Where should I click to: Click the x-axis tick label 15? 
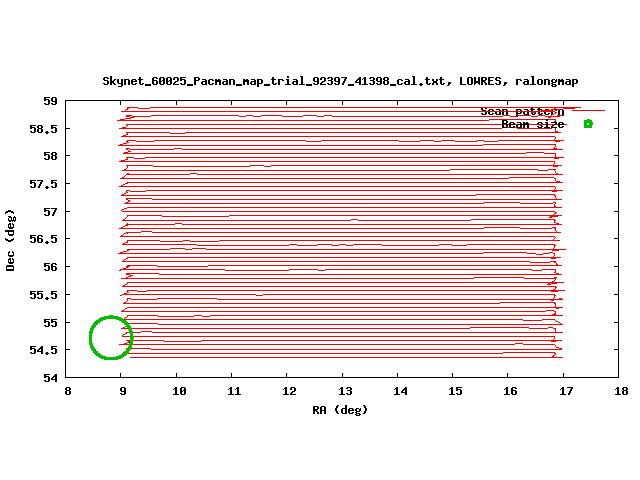[x=455, y=391]
